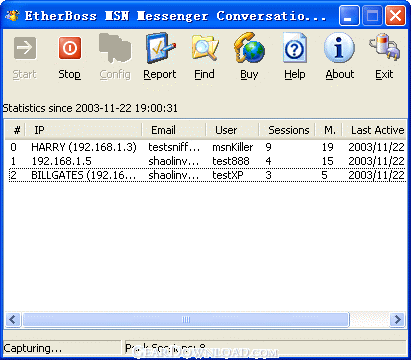The width and height of the screenshot is (411, 360).
Task: Sort by the Sessions column header
Action: 287,130
